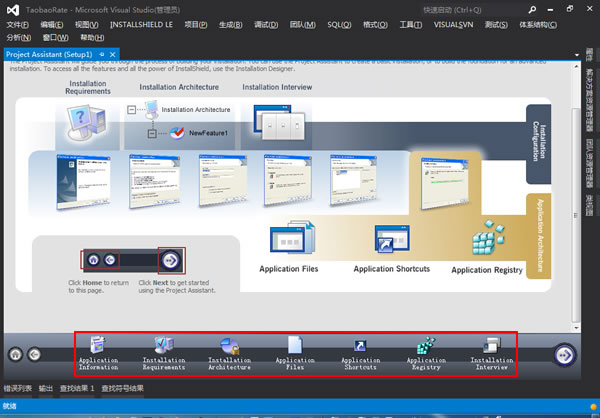Switch to the 输出 tab
The image size is (600, 418).
(x=46, y=389)
